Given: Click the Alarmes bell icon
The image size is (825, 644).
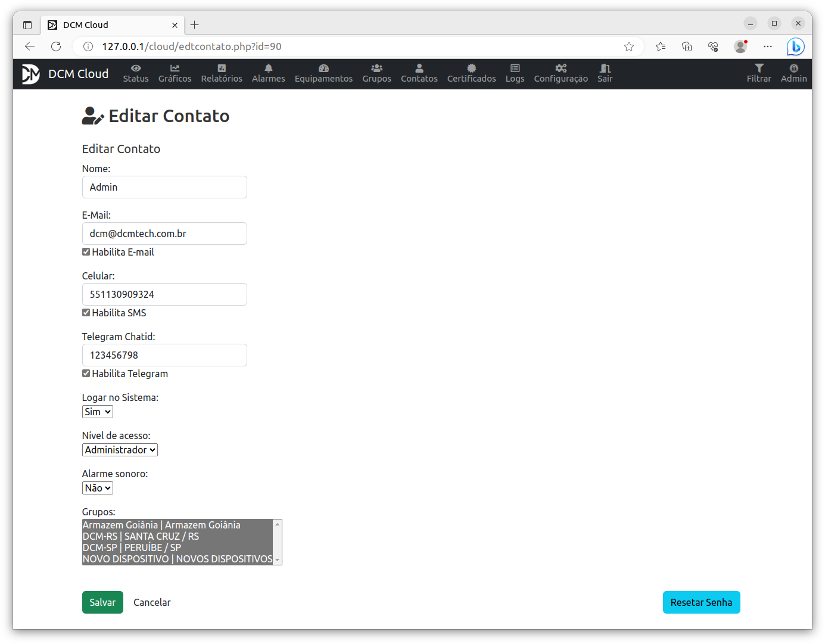Looking at the screenshot, I should coord(268,68).
